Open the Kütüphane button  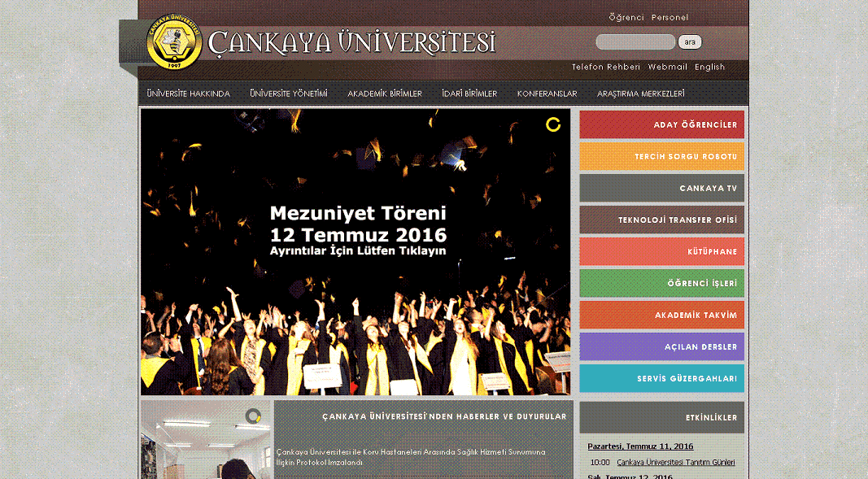pyautogui.click(x=661, y=251)
